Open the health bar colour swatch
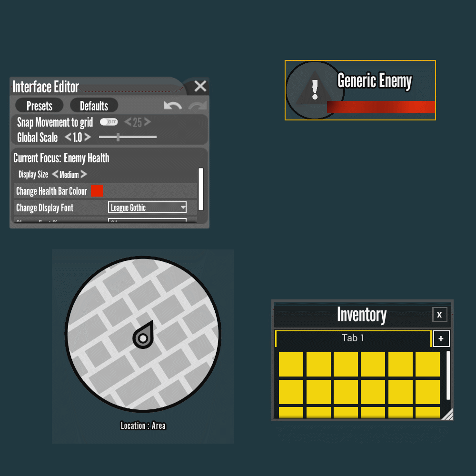 97,191
